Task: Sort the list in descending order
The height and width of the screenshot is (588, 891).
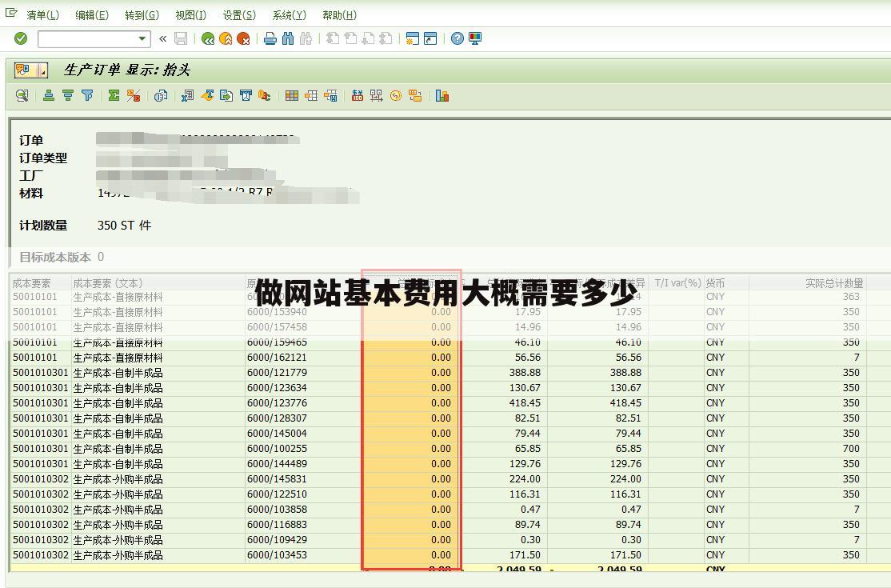Action: (x=68, y=96)
